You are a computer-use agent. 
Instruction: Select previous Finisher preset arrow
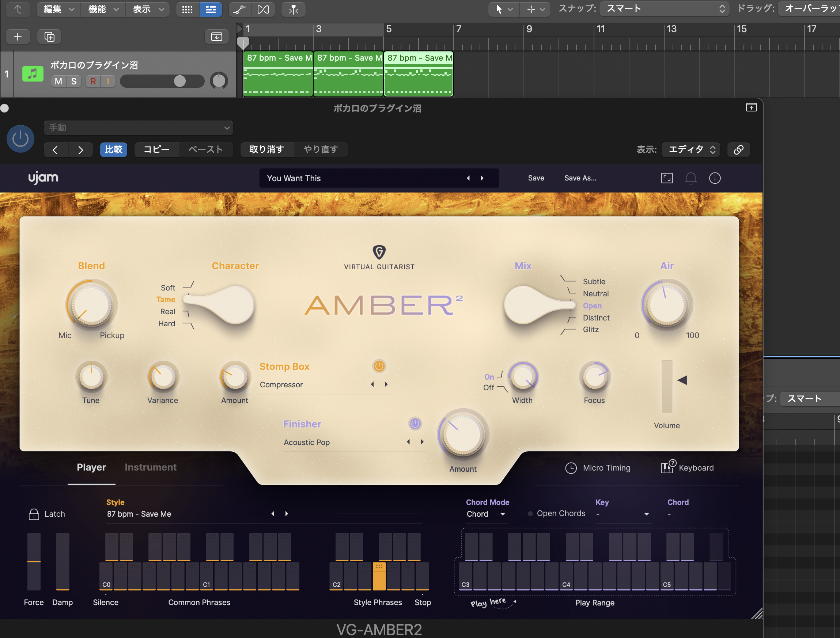tap(408, 442)
